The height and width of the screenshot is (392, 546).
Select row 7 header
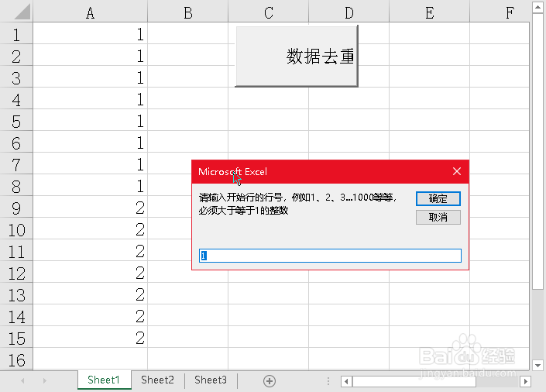(16, 164)
